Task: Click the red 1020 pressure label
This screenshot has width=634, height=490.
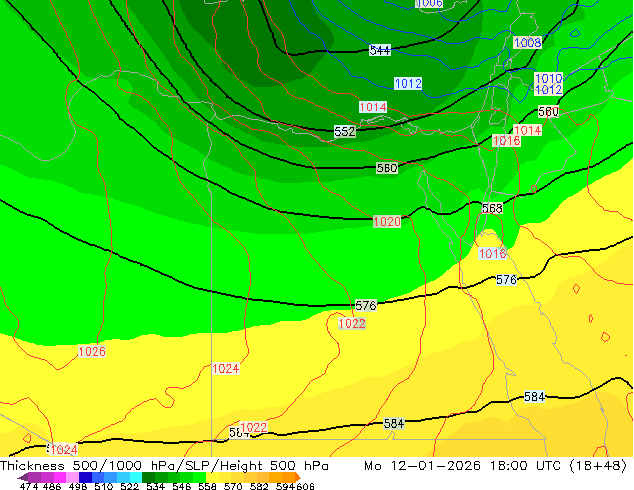Action: [387, 222]
